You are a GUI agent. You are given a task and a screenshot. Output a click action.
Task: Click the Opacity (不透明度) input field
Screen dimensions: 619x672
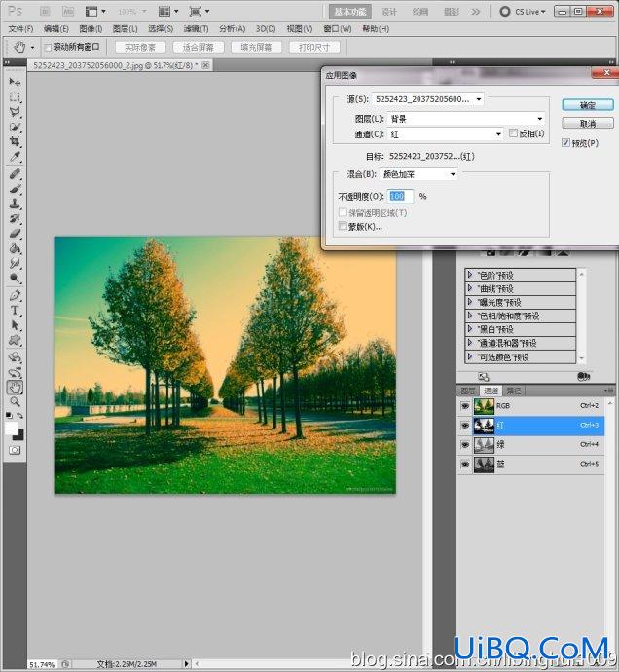(401, 196)
